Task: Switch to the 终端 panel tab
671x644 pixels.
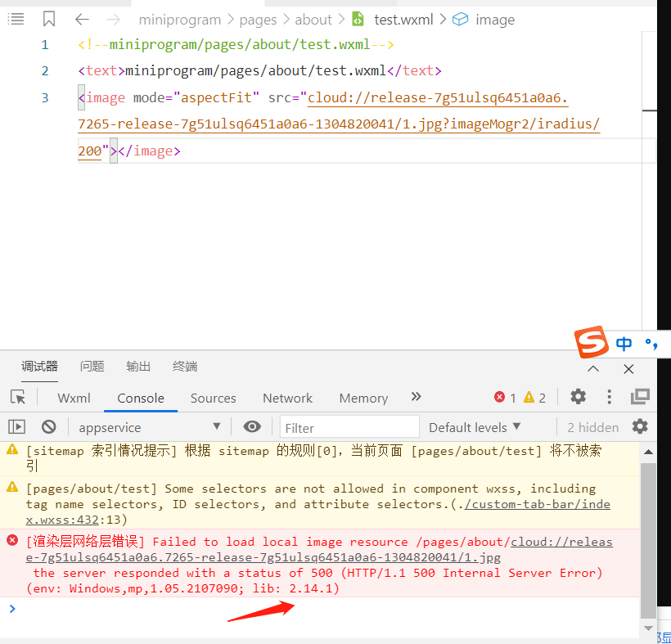Action: 185,367
